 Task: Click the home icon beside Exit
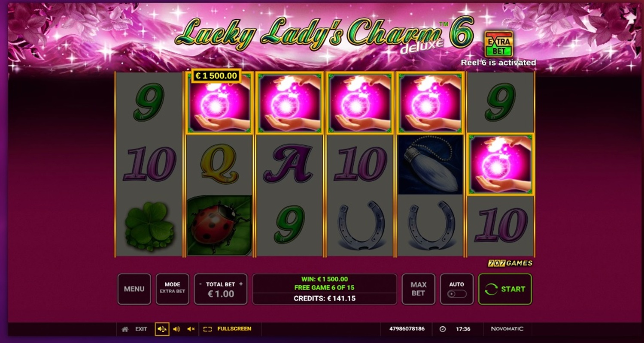pos(125,329)
